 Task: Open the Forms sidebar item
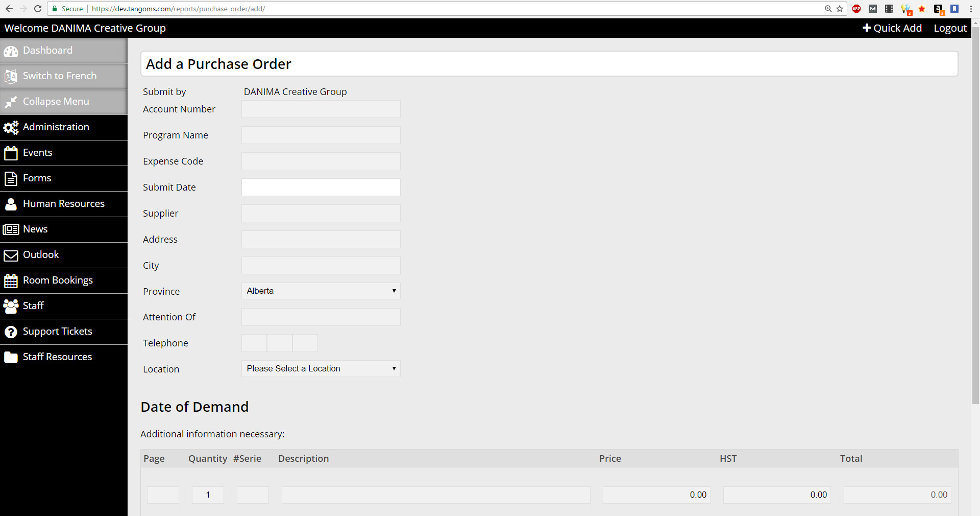[x=64, y=178]
